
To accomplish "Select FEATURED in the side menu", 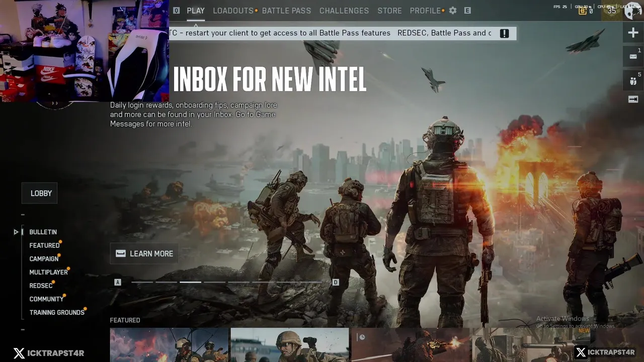I will click(44, 245).
